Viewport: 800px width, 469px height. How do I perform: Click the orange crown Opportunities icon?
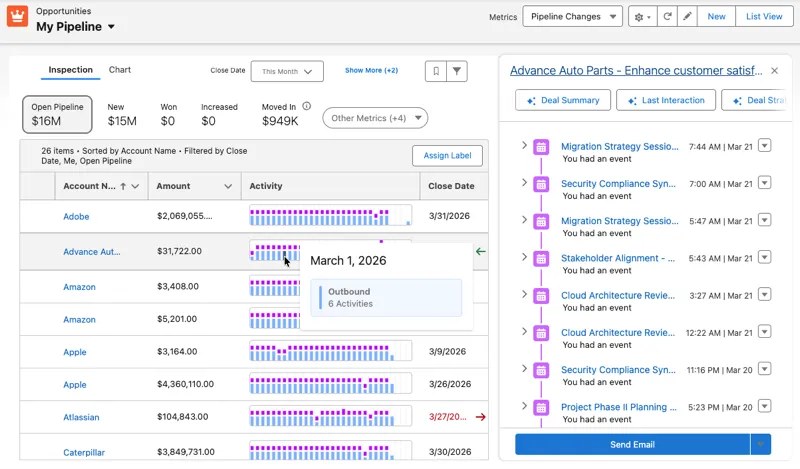click(x=17, y=16)
